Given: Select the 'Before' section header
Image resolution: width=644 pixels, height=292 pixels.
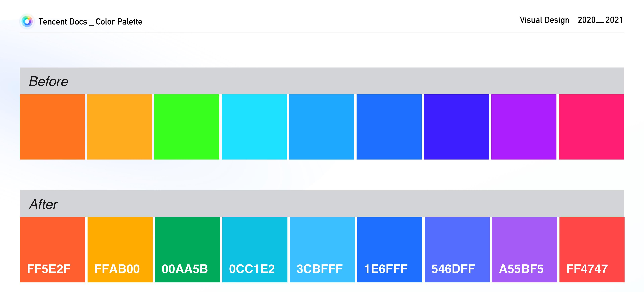Looking at the screenshot, I should tap(48, 81).
